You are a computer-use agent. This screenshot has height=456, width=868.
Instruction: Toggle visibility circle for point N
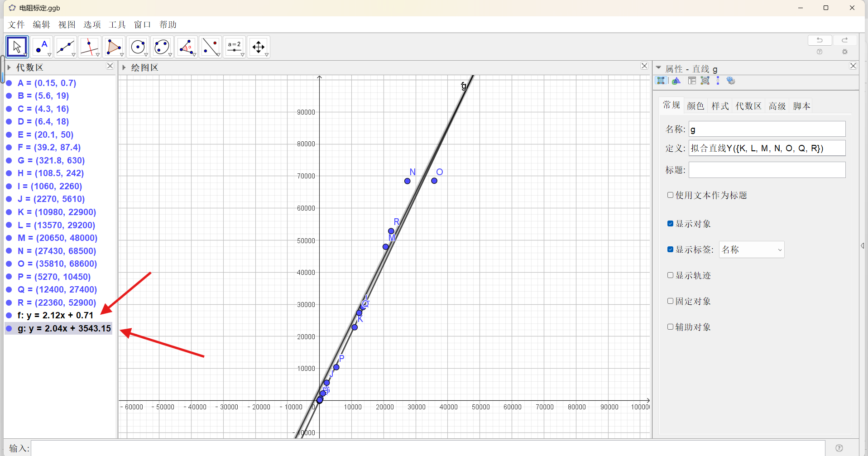click(9, 251)
